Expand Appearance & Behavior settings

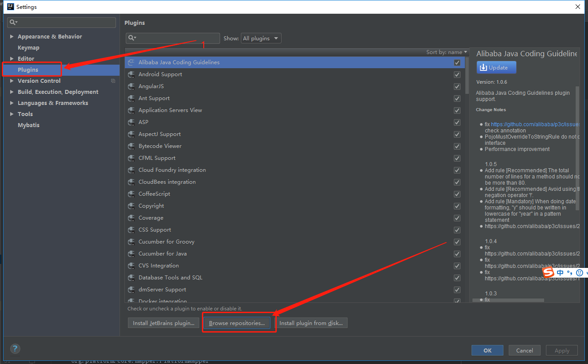pos(12,37)
